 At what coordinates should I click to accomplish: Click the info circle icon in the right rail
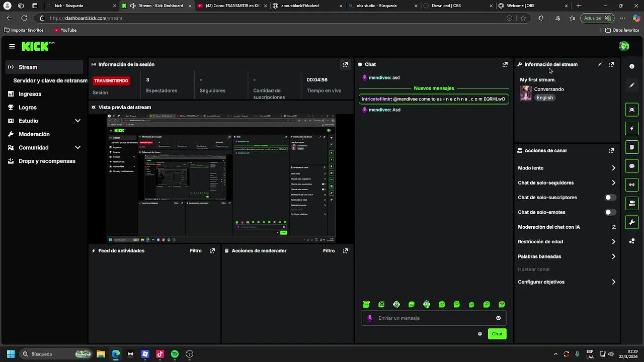[632, 66]
